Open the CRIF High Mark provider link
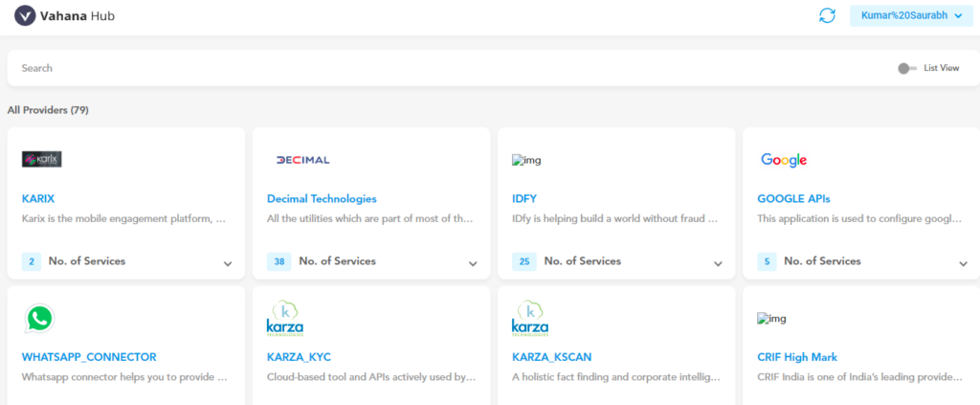This screenshot has height=405, width=980. pyautogui.click(x=797, y=357)
